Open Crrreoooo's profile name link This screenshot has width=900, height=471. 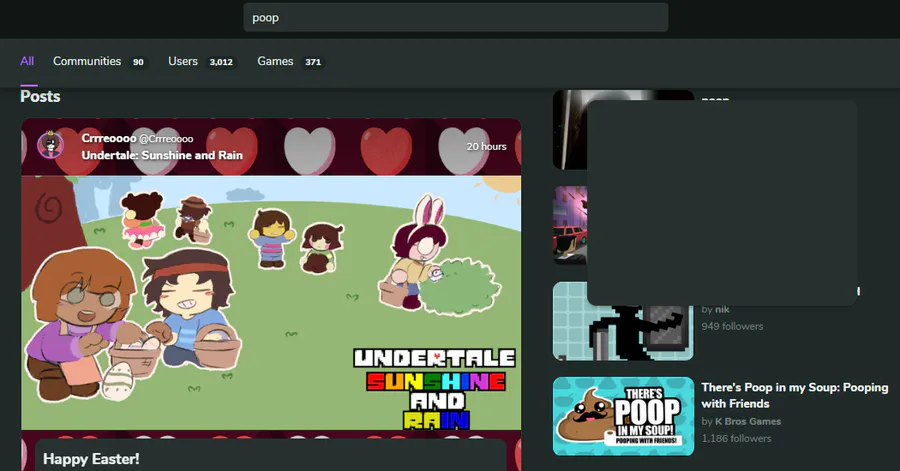click(109, 138)
